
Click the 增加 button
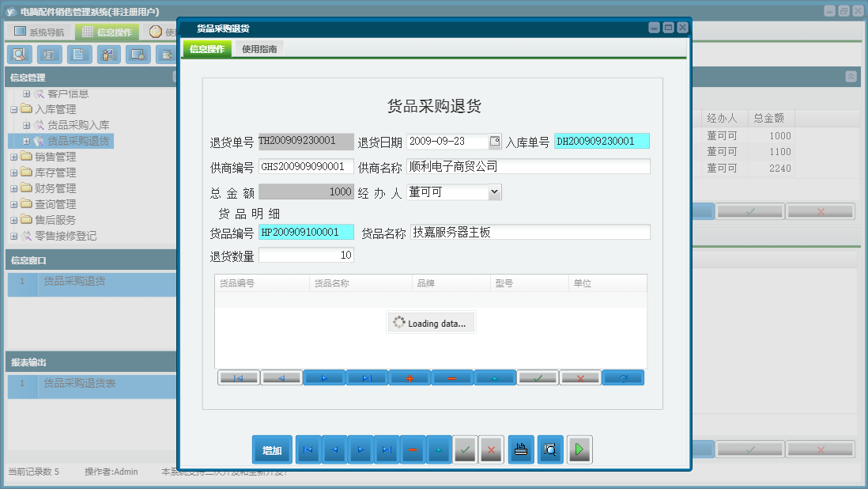click(x=272, y=449)
